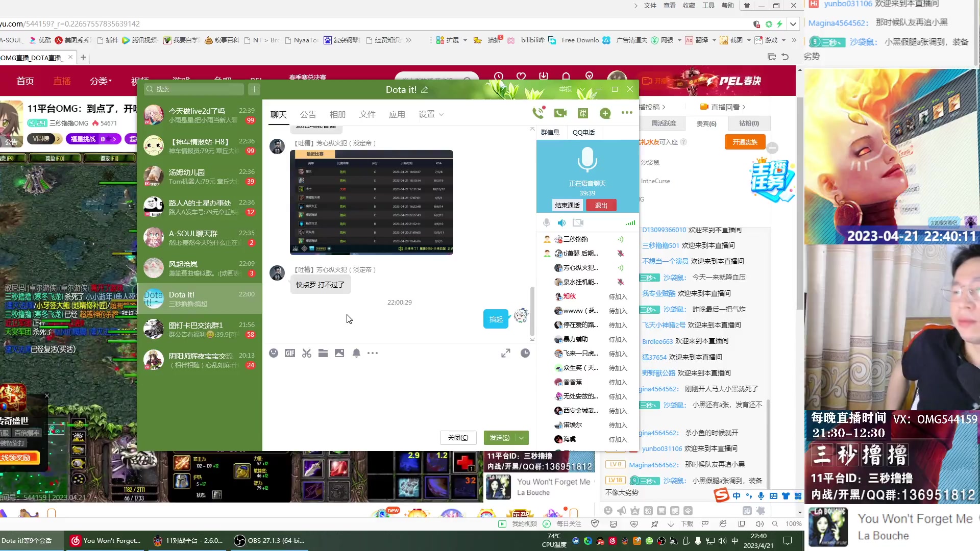Open the send-file folder icon
This screenshot has width=980, height=551.
[x=323, y=353]
